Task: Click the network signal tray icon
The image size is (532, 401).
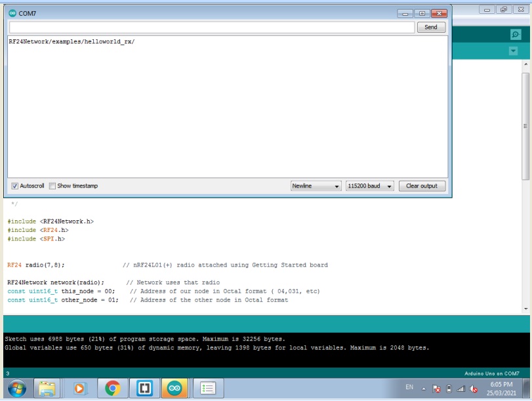Action: 460,389
